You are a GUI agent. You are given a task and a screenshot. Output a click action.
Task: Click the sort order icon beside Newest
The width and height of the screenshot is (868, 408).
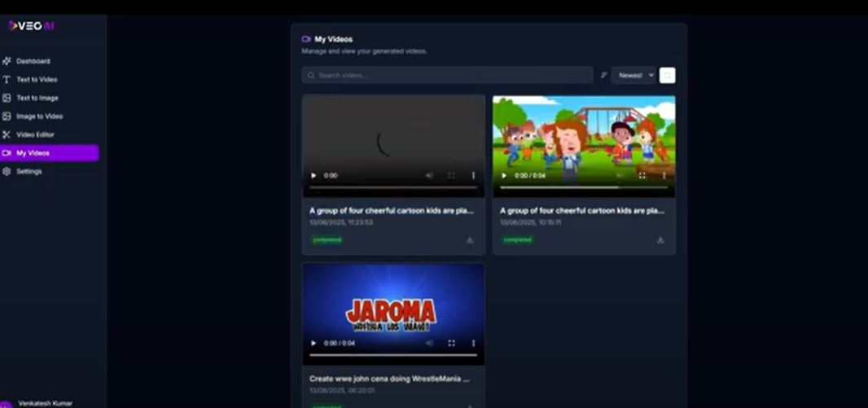click(604, 75)
